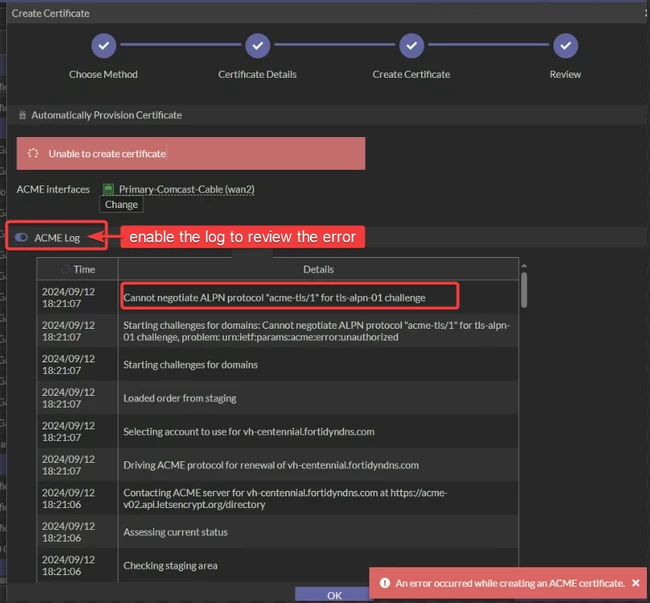The height and width of the screenshot is (603, 650).
Task: Select the Assessing current status log entry
Action: 277,532
